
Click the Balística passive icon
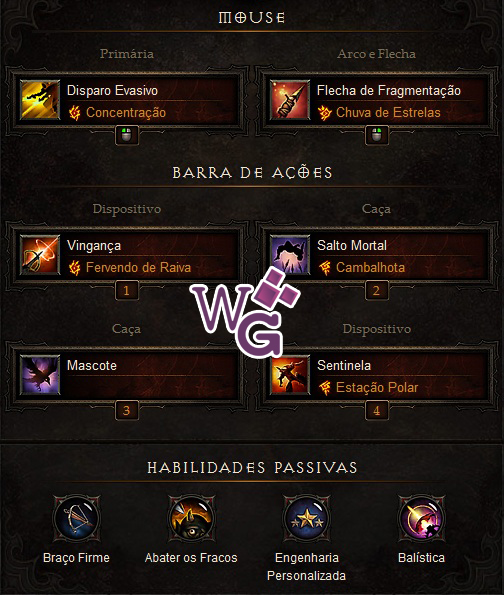(421, 518)
